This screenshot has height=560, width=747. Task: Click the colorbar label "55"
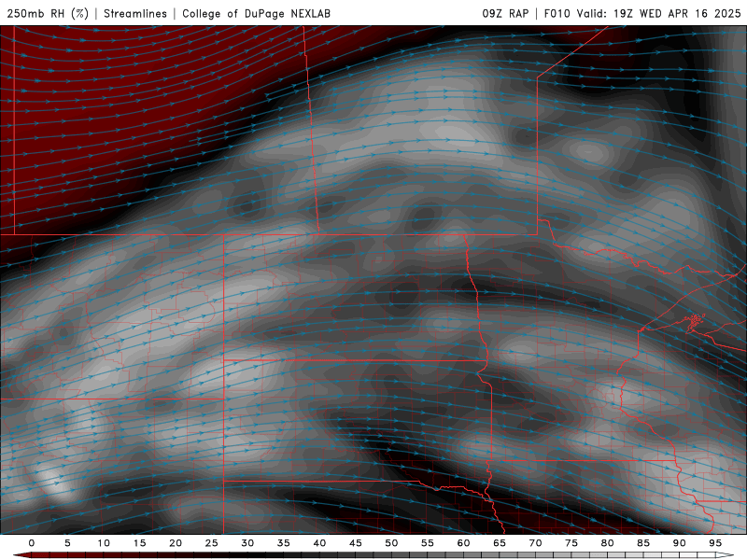point(427,543)
